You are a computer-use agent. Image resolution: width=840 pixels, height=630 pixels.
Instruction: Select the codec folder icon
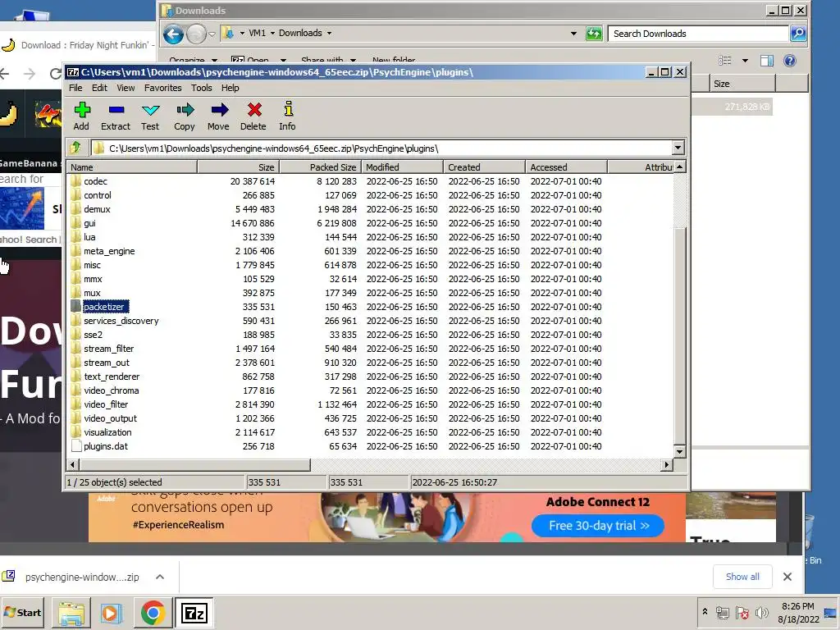pyautogui.click(x=75, y=181)
